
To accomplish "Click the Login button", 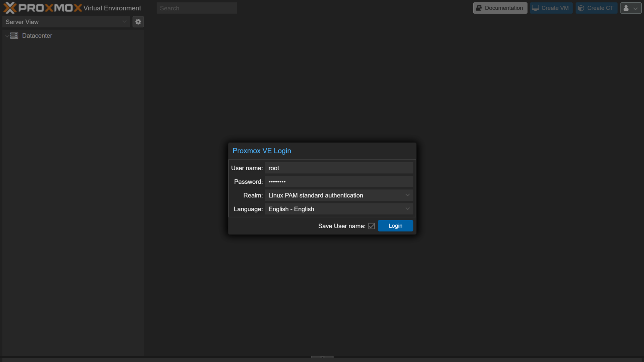I will point(395,226).
